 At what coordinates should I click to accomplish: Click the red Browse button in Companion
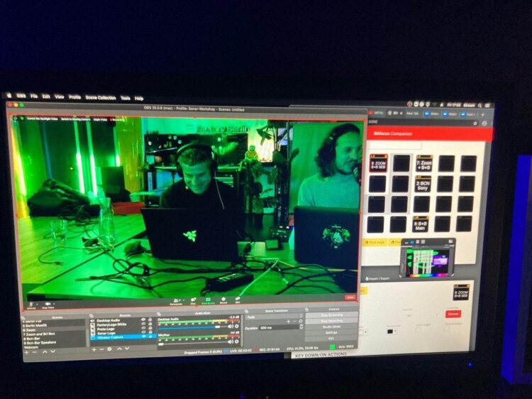click(453, 314)
